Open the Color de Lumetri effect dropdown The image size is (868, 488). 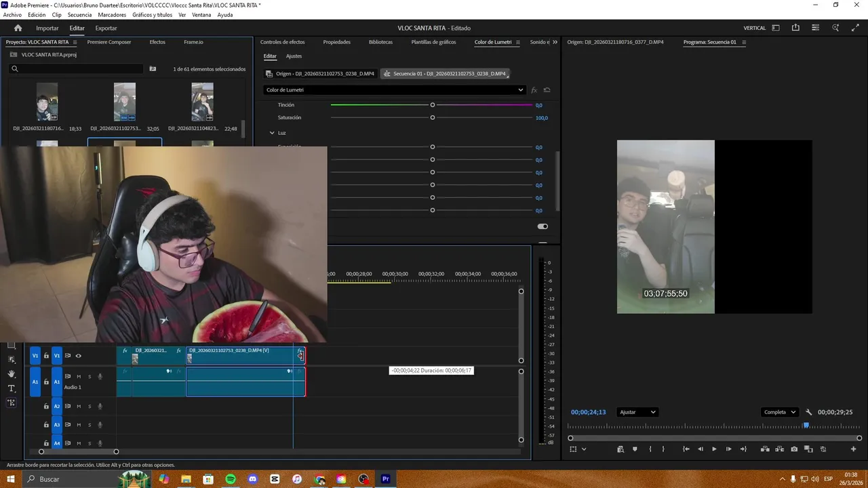395,90
